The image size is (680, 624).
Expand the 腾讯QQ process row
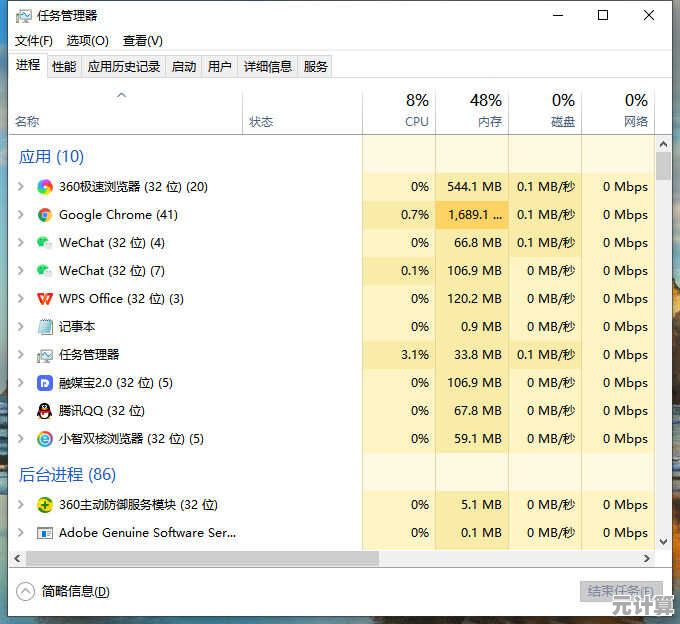[20, 411]
